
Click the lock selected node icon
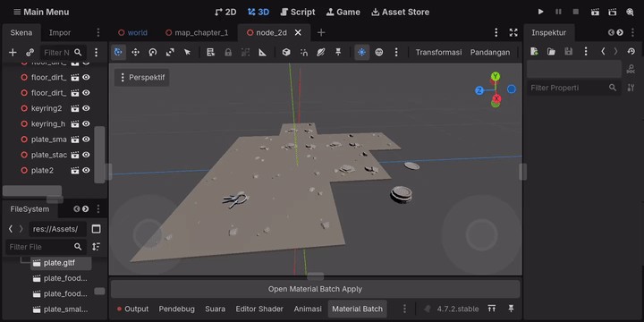pos(228,52)
